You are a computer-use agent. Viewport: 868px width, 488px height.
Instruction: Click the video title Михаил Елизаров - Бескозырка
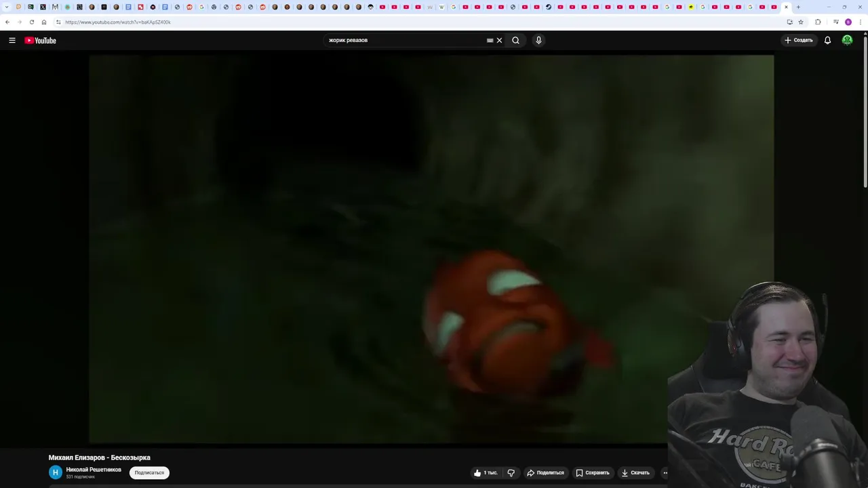(100, 457)
